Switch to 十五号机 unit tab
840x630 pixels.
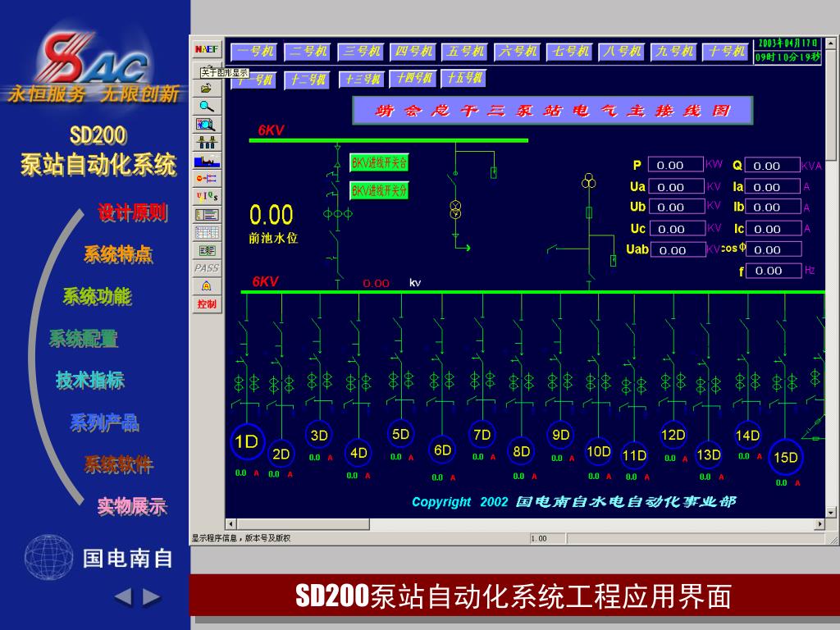(464, 78)
